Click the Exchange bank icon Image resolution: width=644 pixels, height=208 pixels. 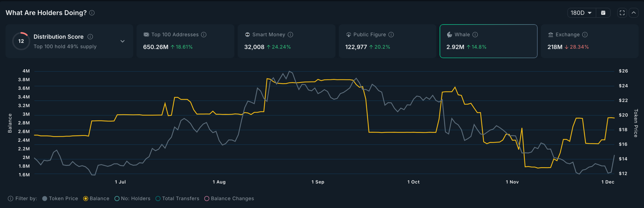point(551,35)
